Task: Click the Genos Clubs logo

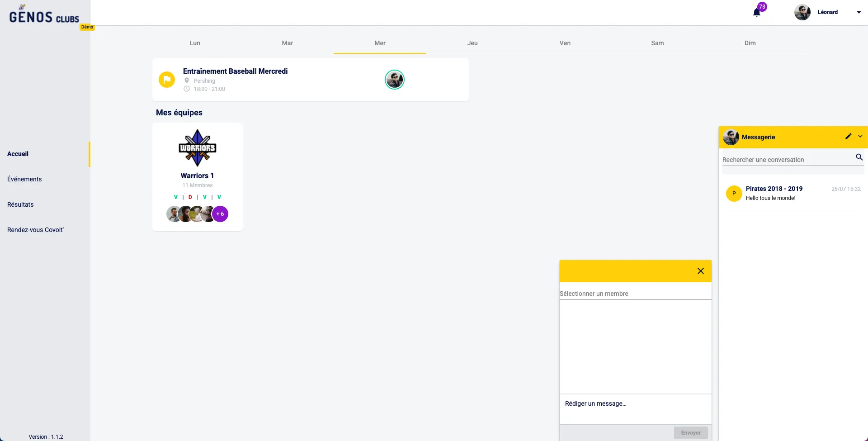Action: 44,16
